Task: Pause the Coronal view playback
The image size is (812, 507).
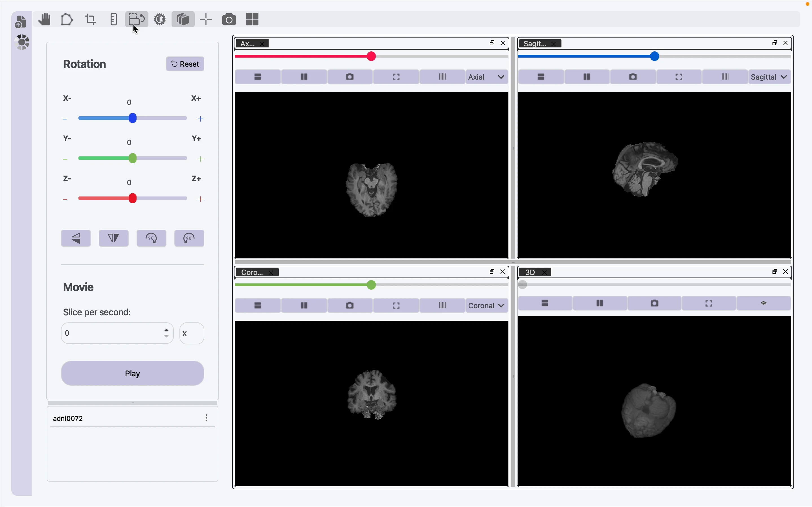Action: click(x=304, y=305)
